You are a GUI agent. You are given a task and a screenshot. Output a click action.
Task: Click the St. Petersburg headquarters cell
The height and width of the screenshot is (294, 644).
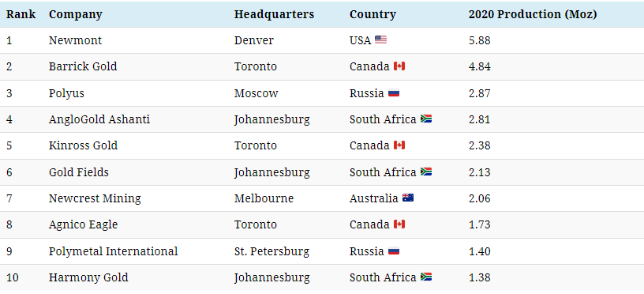[x=271, y=251]
